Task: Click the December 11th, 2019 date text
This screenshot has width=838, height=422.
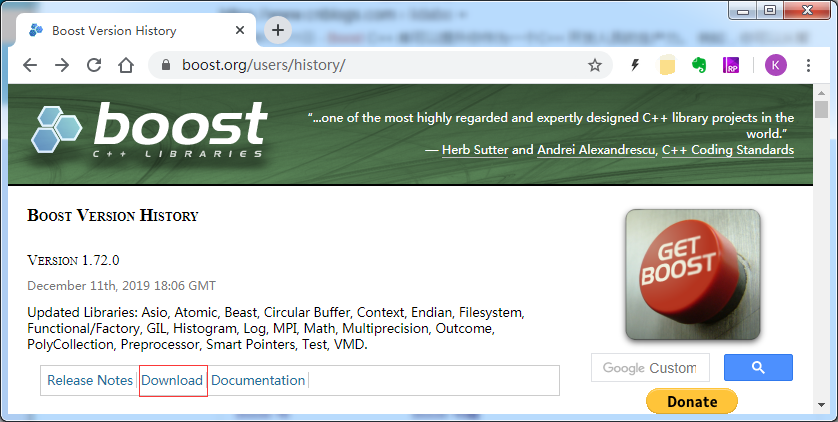Action: click(x=121, y=286)
